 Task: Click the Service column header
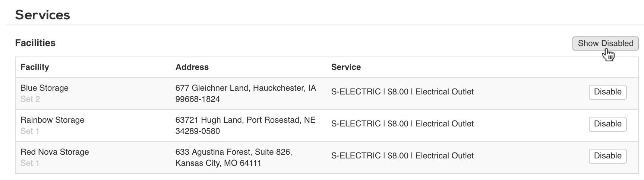346,67
